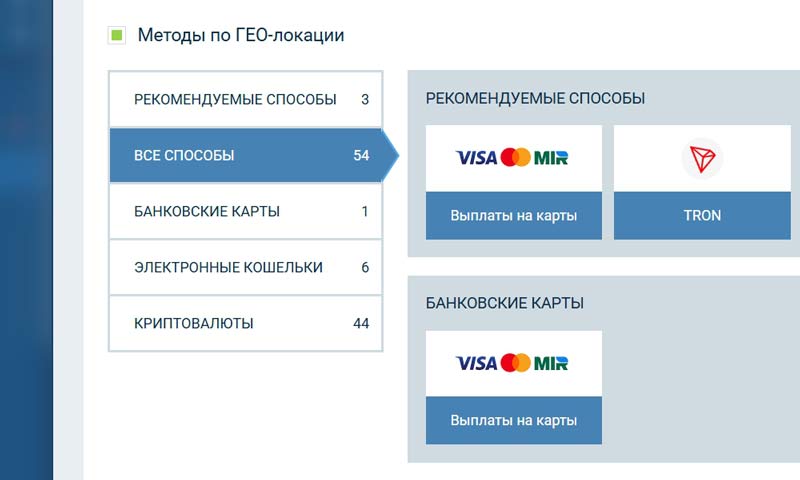The height and width of the screenshot is (480, 800).
Task: Click the Visa logo under bank cards
Action: tap(477, 363)
